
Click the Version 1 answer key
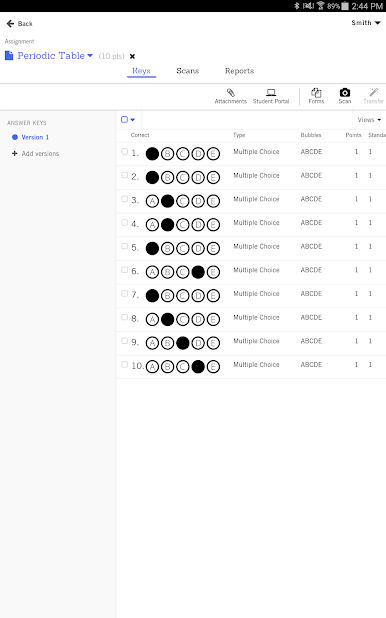35,137
